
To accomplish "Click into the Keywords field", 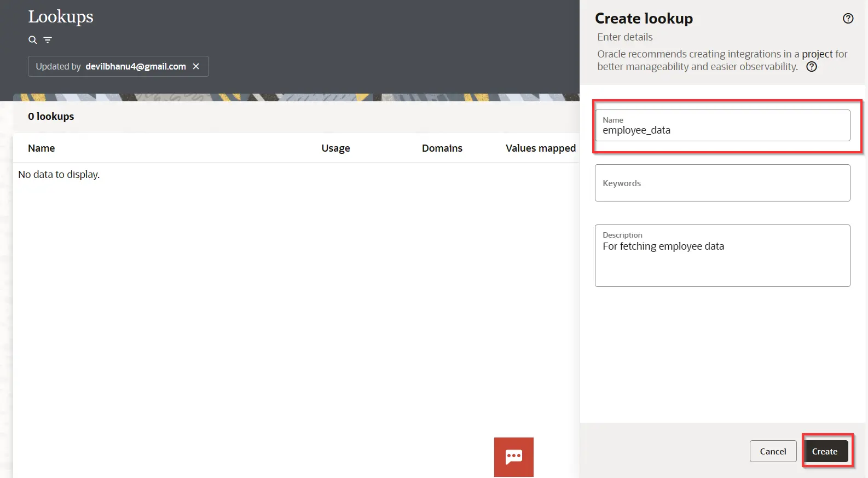I will coord(722,183).
